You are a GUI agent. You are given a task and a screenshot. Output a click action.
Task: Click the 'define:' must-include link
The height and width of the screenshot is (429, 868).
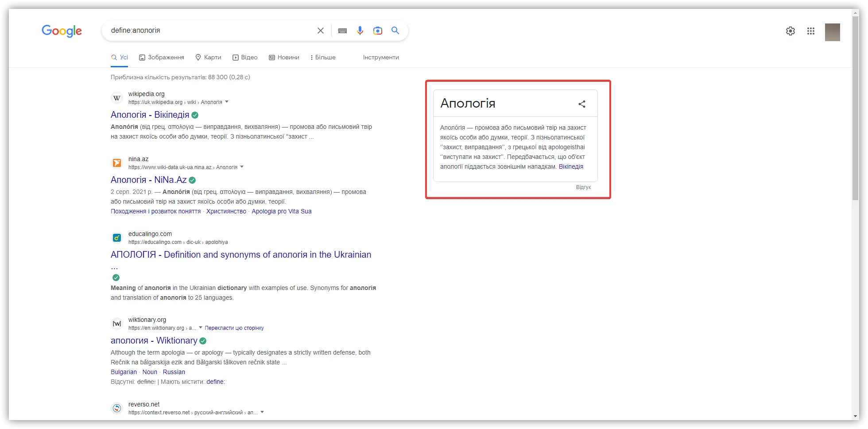coord(216,382)
